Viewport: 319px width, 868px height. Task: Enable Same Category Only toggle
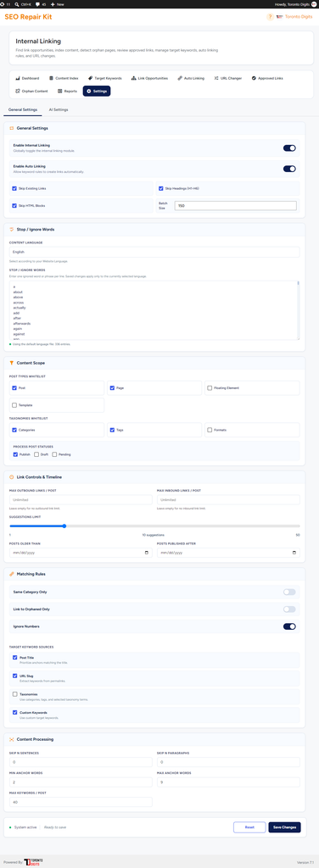point(289,592)
